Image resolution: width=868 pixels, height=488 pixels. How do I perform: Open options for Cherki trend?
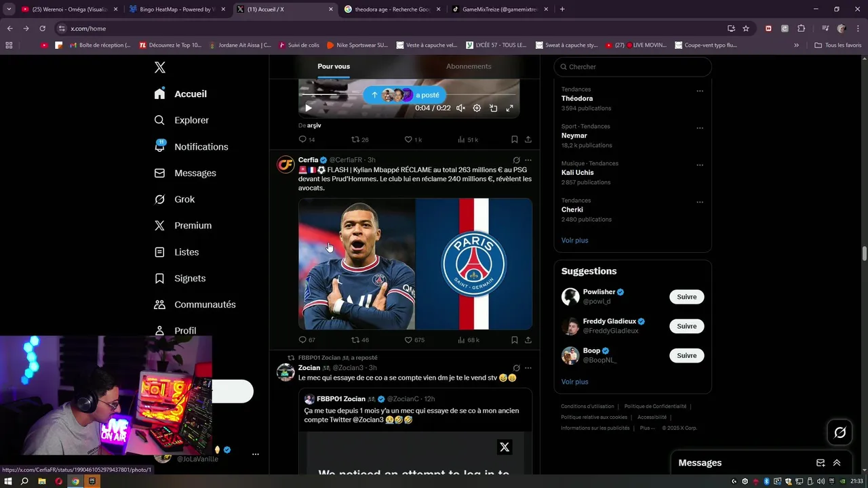point(700,202)
